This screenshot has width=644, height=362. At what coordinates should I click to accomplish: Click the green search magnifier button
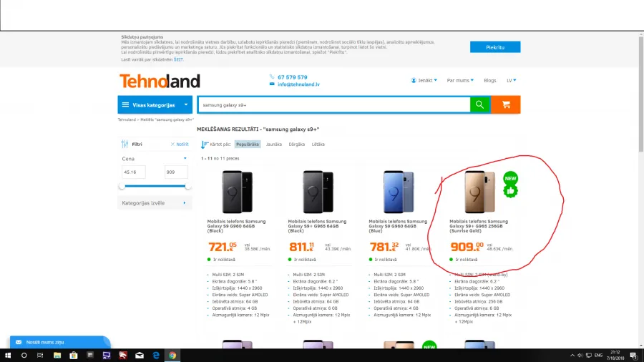pyautogui.click(x=479, y=104)
